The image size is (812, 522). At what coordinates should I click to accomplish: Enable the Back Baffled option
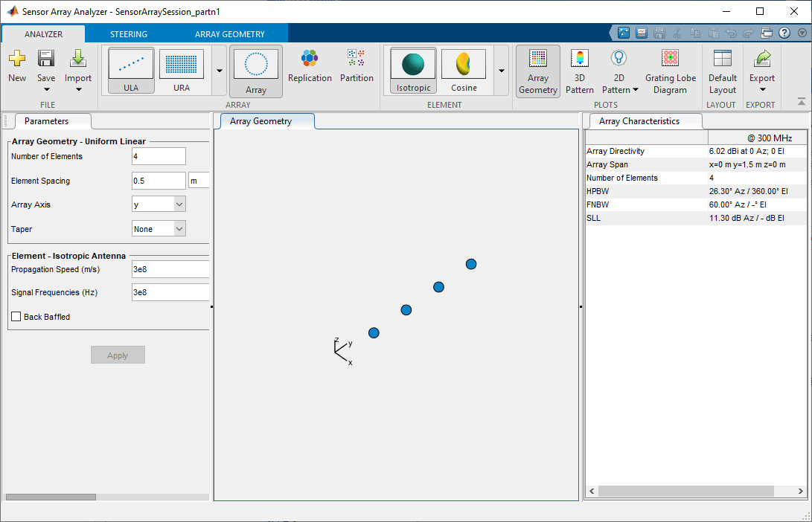point(16,316)
